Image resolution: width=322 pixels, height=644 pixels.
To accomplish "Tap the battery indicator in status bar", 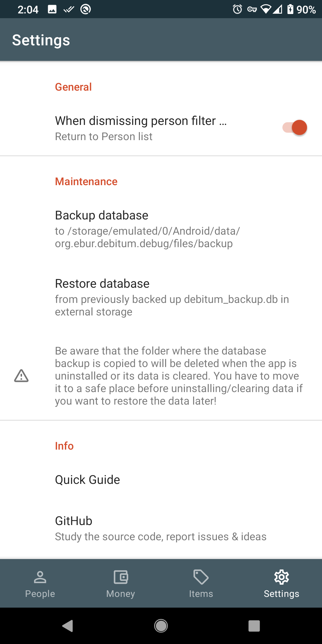I will pyautogui.click(x=290, y=9).
